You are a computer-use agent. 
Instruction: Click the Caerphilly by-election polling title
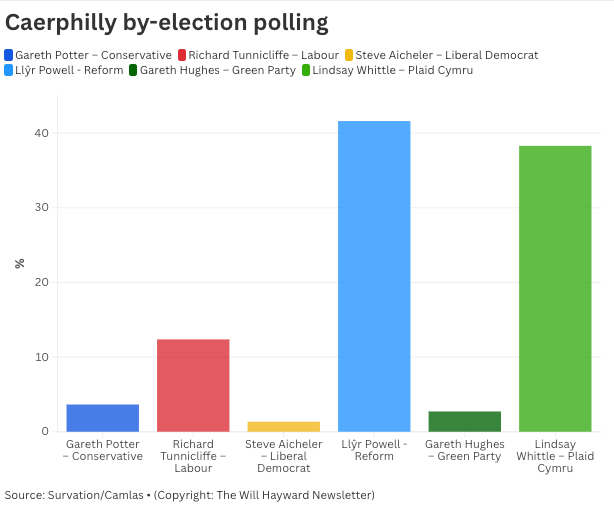(x=167, y=20)
